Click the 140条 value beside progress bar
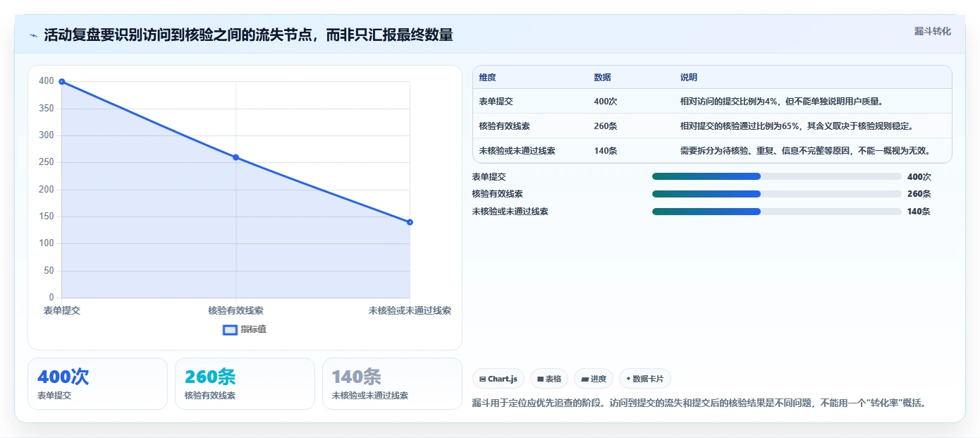Screen dimensions: 980x438 point(919,212)
